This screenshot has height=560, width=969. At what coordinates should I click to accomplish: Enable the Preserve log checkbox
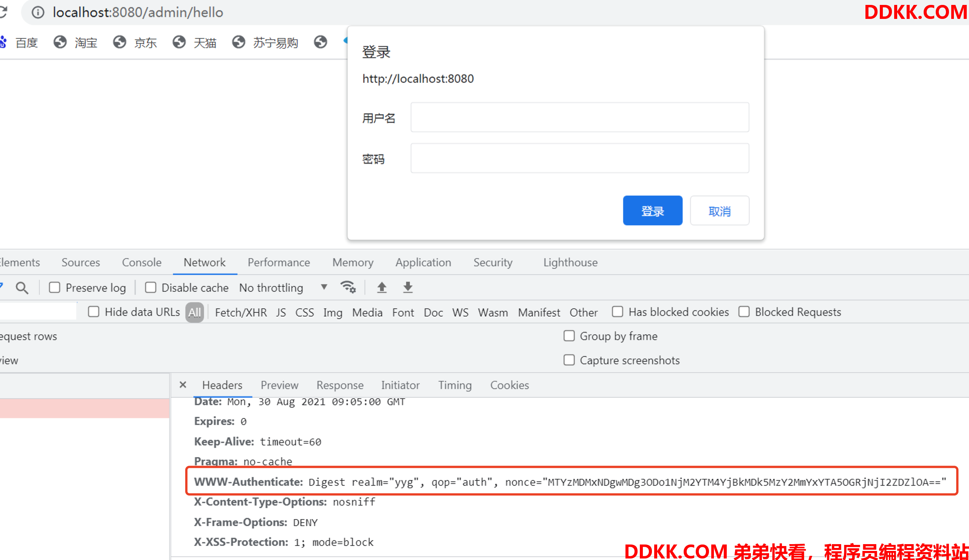pos(54,288)
